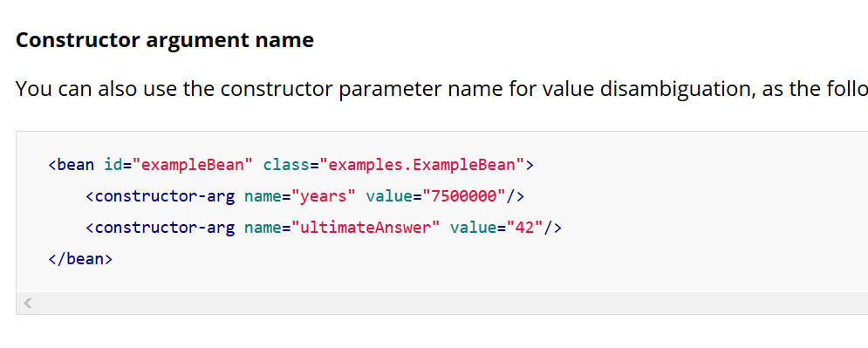Click the closing </bean> tag

[81, 259]
